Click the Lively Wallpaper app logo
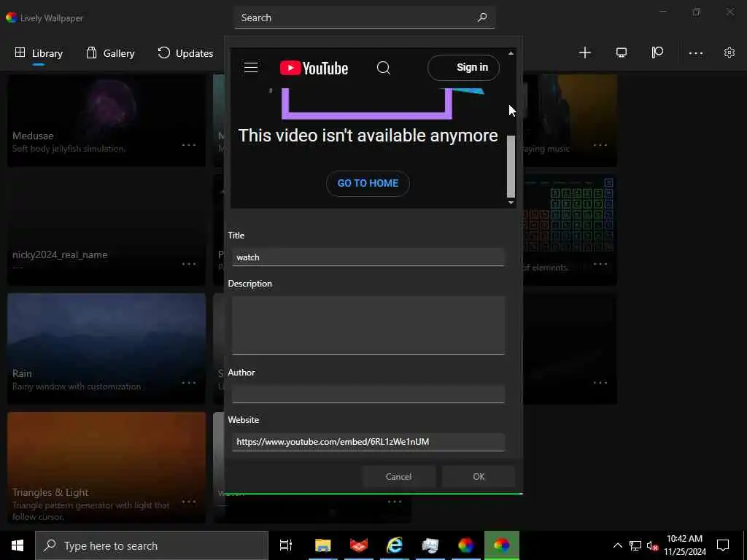Screen dimensions: 747x560 pyautogui.click(x=12, y=17)
